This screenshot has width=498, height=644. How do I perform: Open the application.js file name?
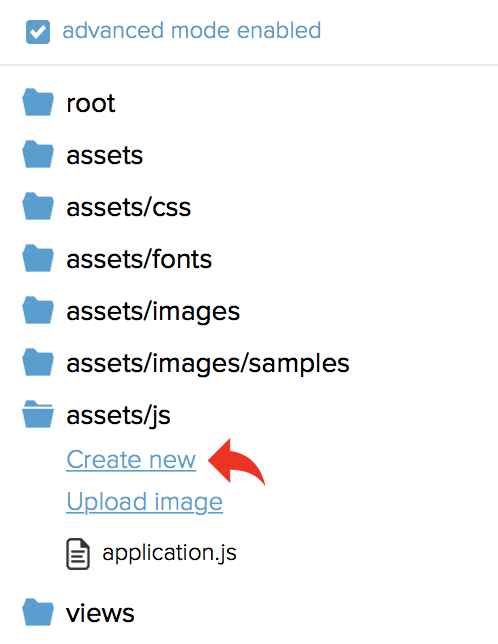(x=169, y=553)
